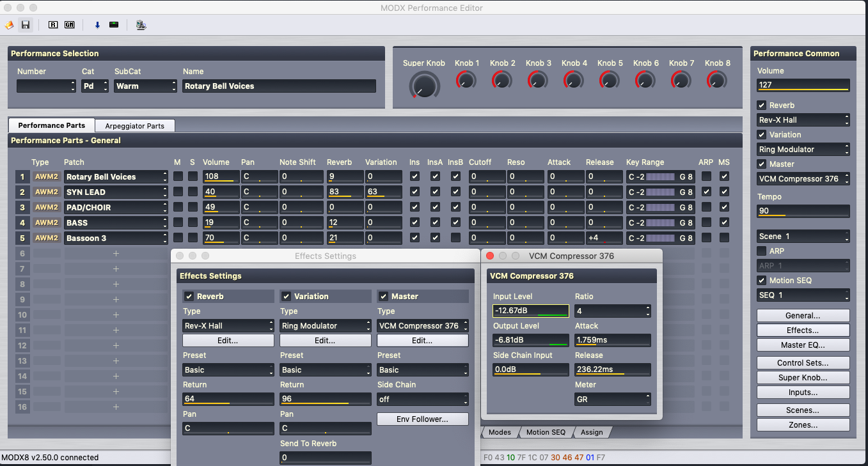Open the SubCat Warm dropdown
This screenshot has height=466, width=868.
click(145, 86)
